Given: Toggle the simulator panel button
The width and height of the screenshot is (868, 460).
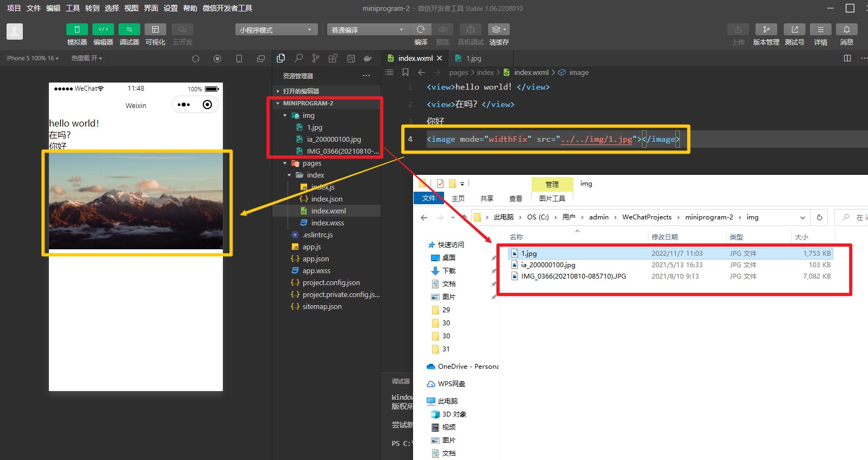Looking at the screenshot, I should tap(77, 29).
